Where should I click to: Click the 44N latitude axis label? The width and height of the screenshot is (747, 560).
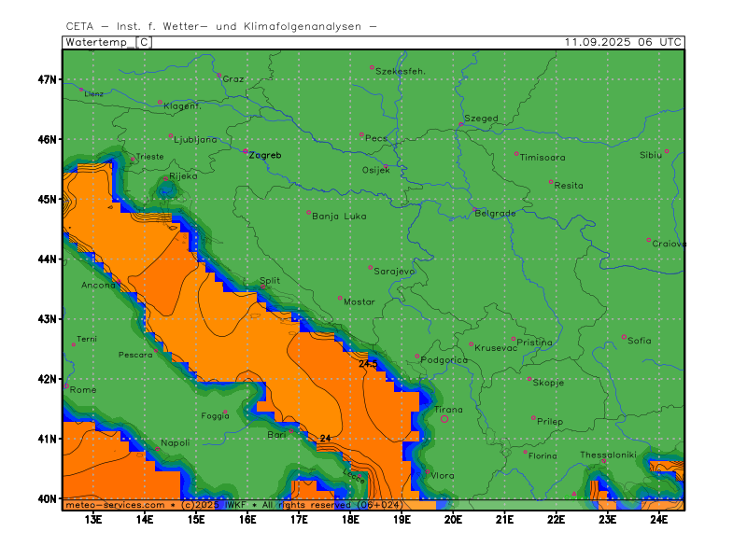[48, 259]
